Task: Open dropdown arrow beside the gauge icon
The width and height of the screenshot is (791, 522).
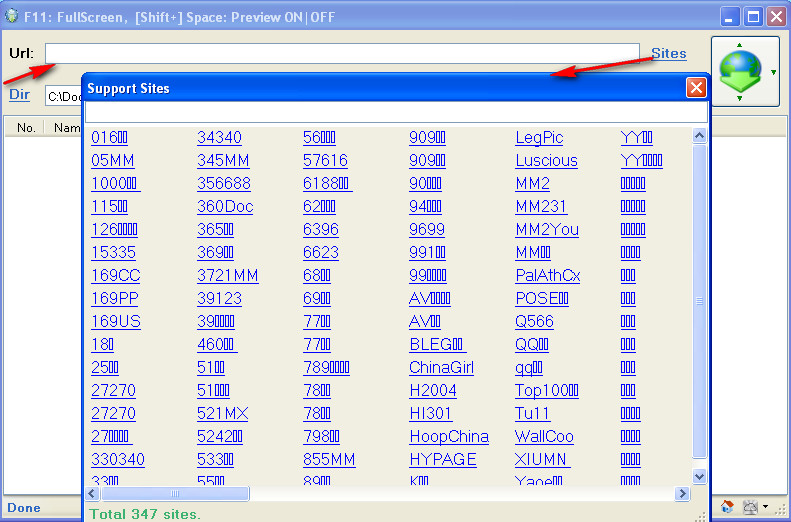Action: [x=764, y=508]
